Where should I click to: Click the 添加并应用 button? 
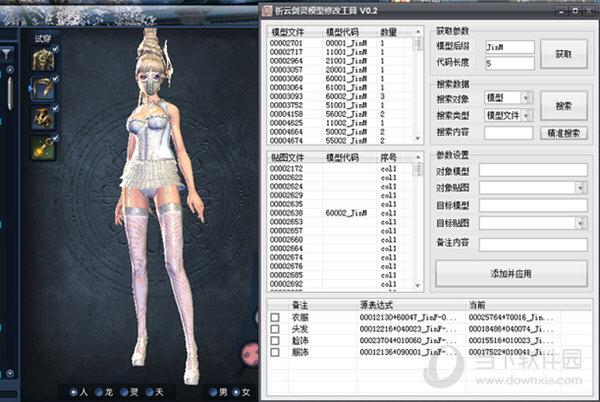click(x=511, y=273)
